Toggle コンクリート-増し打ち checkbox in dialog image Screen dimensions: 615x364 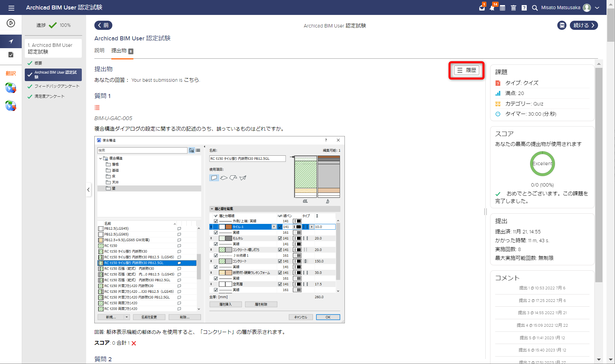tap(280, 250)
